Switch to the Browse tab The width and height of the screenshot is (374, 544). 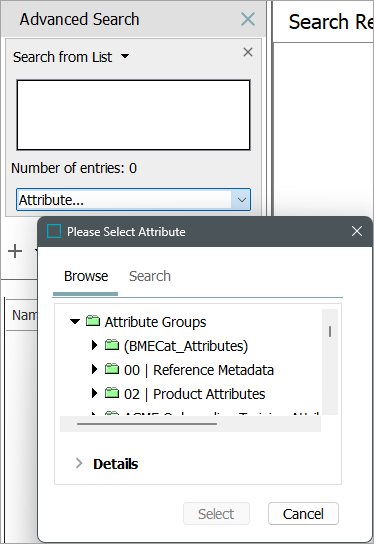(86, 276)
